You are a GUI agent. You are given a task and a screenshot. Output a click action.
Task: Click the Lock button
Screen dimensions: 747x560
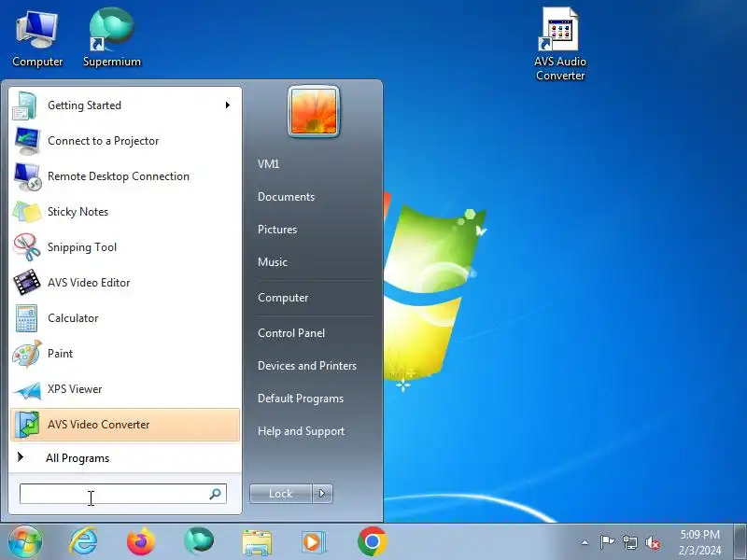[281, 494]
